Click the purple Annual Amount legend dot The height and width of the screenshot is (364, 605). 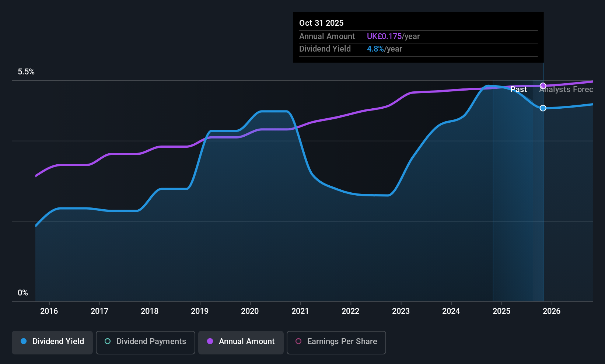pyautogui.click(x=210, y=341)
